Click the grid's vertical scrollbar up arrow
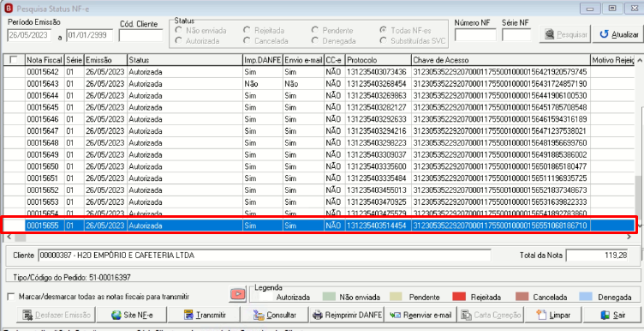The height and width of the screenshot is (331, 644). pyautogui.click(x=639, y=60)
